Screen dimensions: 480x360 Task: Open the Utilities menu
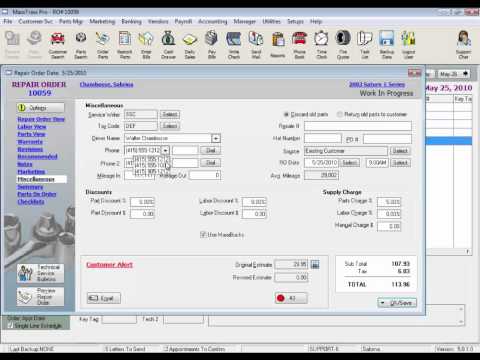tap(271, 21)
